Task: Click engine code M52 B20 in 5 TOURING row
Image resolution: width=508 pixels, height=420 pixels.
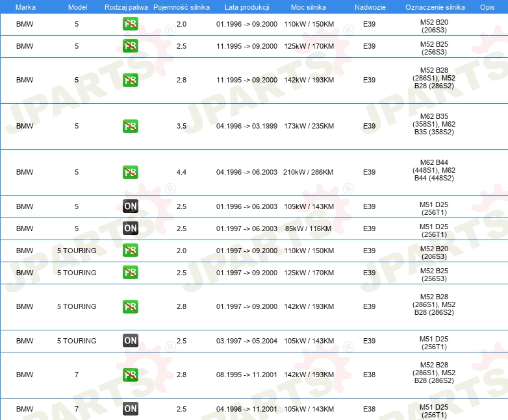Action: coord(434,253)
